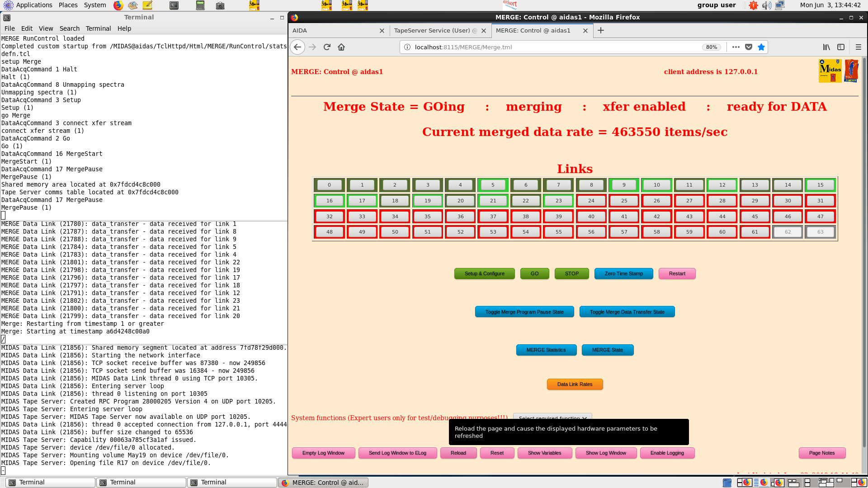Viewport: 868px width, 488px height.
Task: Click the bookmark star icon
Action: coord(761,47)
